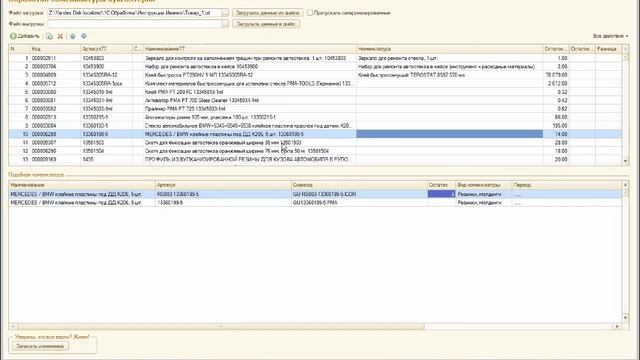The height and width of the screenshot is (360, 640).
Task: Click Артикул header in lower table
Action: pyautogui.click(x=223, y=185)
